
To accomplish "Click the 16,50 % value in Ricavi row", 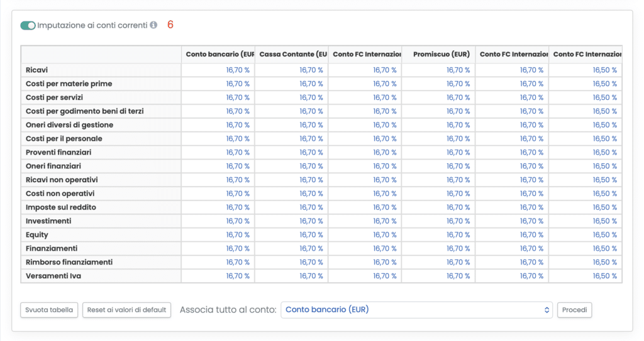I will point(605,70).
